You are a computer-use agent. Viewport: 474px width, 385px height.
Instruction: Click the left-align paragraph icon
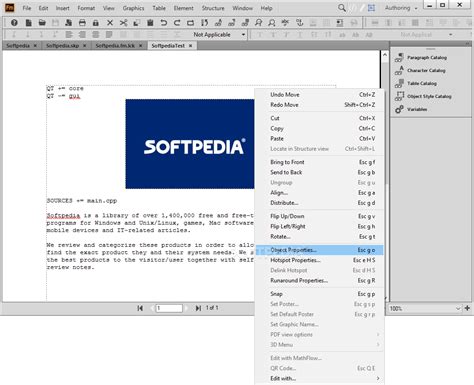[x=69, y=34]
